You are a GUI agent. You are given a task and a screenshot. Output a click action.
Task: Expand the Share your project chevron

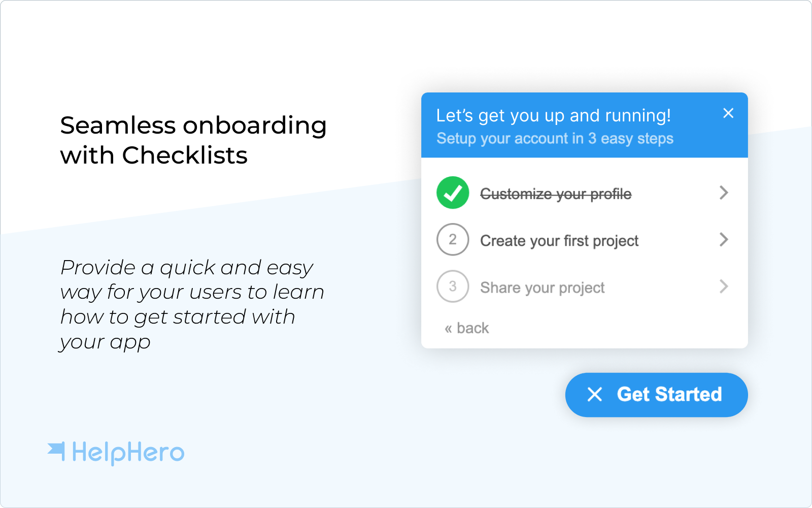(724, 287)
